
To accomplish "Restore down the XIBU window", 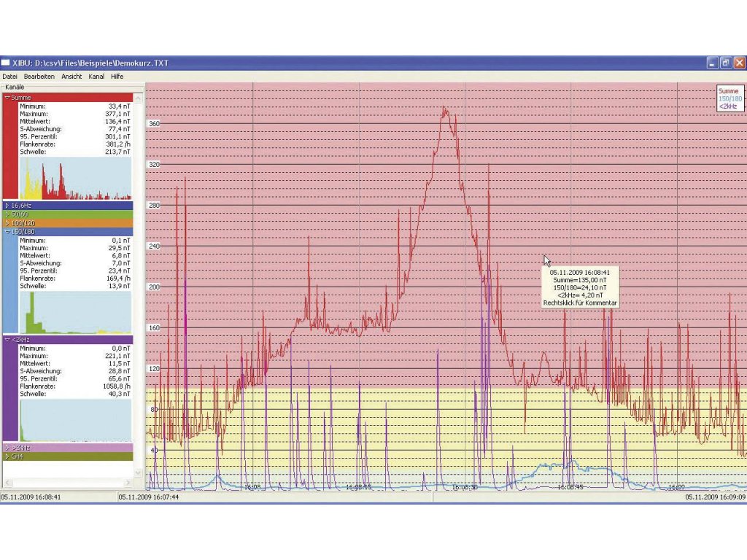I will point(725,63).
